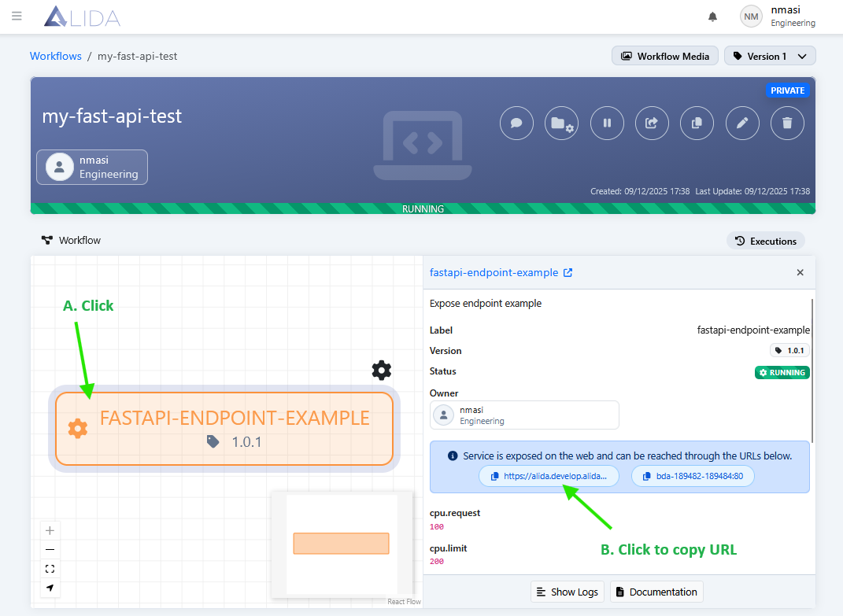Image resolution: width=843 pixels, height=616 pixels.
Task: Click Show Logs button
Action: coord(568,592)
